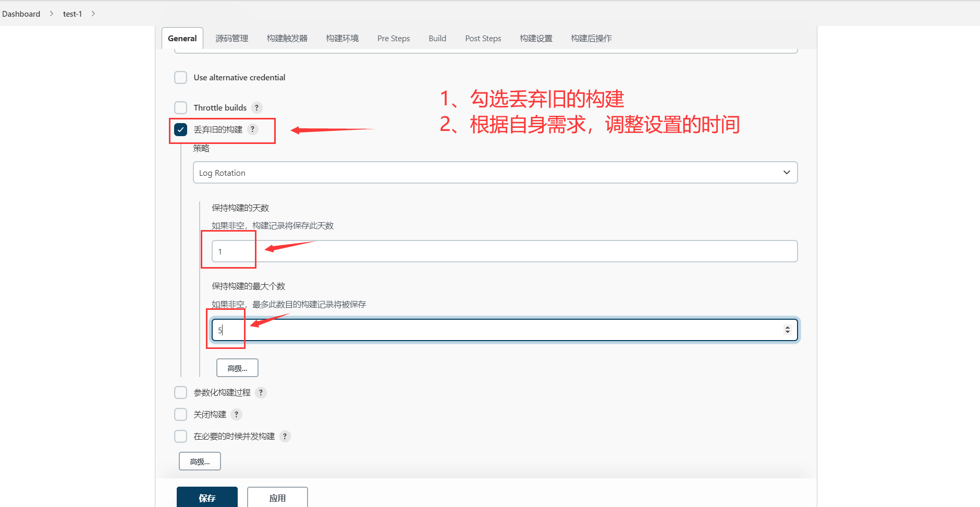The width and height of the screenshot is (980, 507).
Task: Check the 关闭构建 option
Action: point(180,414)
